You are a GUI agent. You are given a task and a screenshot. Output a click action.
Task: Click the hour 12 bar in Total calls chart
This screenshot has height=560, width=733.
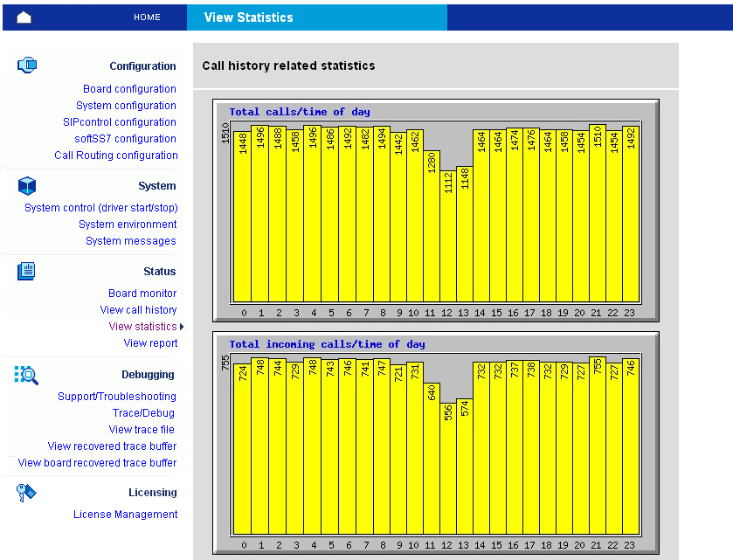point(447,236)
